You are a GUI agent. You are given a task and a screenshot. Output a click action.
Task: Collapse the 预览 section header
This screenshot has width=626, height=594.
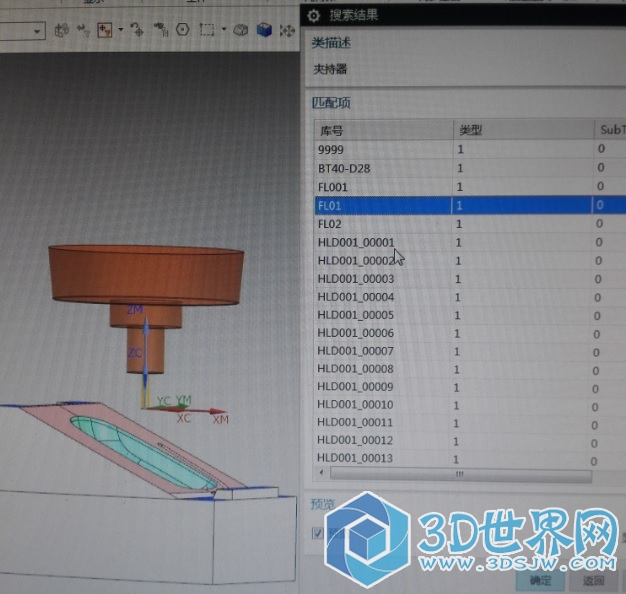(x=323, y=504)
